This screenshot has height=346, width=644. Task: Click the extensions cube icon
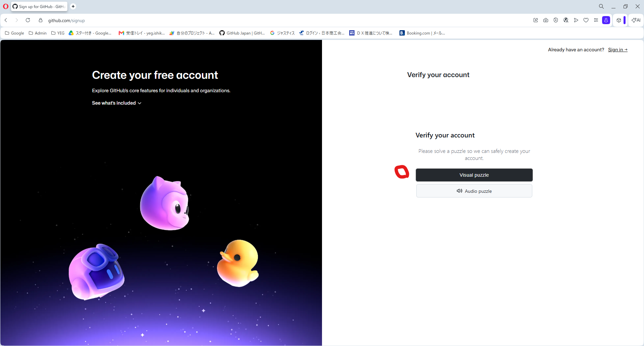click(x=619, y=20)
